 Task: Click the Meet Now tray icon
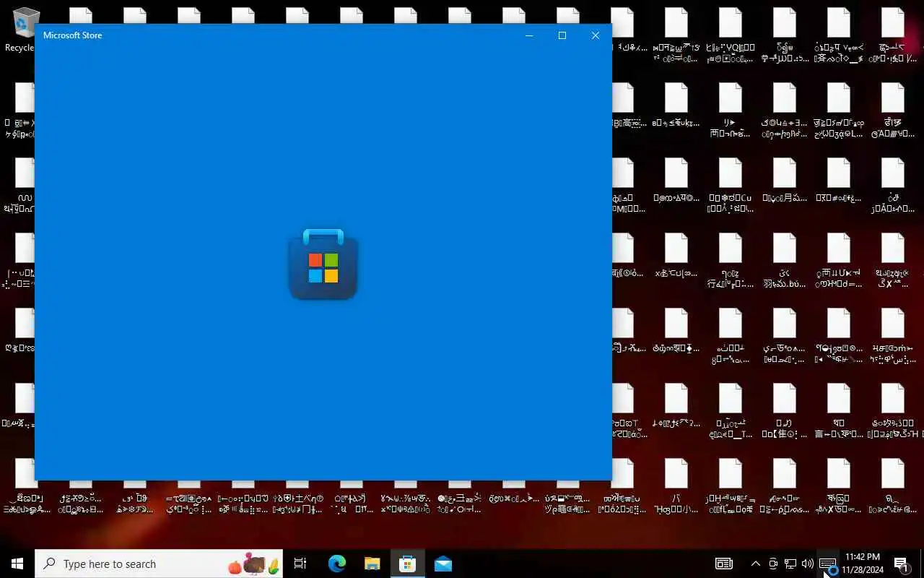point(773,564)
